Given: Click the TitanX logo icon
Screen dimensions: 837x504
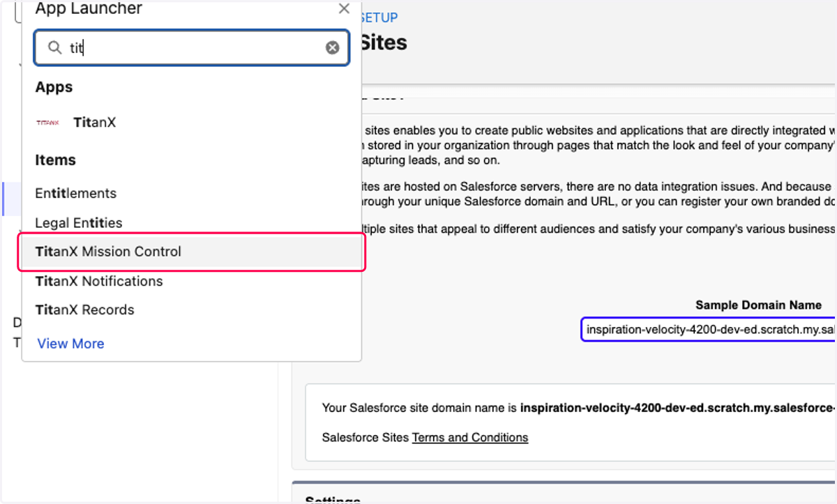Looking at the screenshot, I should click(47, 123).
